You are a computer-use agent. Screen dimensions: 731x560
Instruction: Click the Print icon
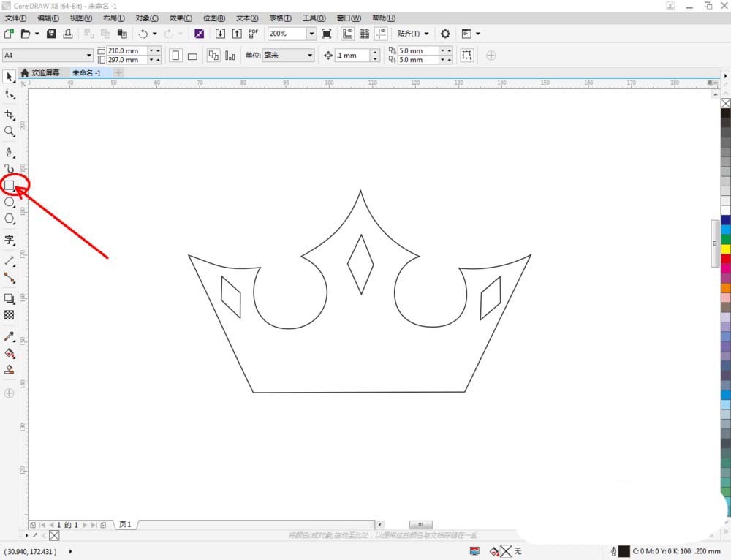coord(68,34)
